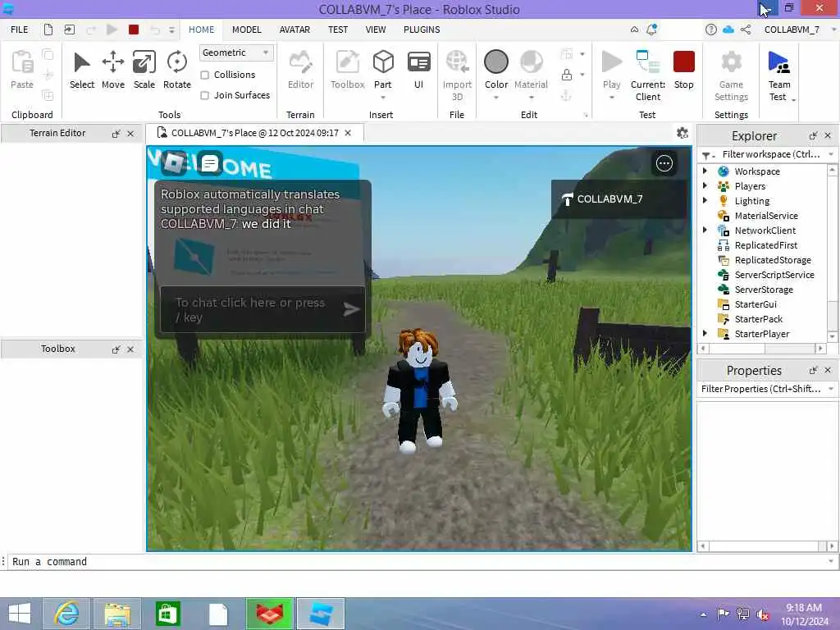Choose the Scale tool
Viewport: 840px width, 630px height.
click(x=144, y=70)
